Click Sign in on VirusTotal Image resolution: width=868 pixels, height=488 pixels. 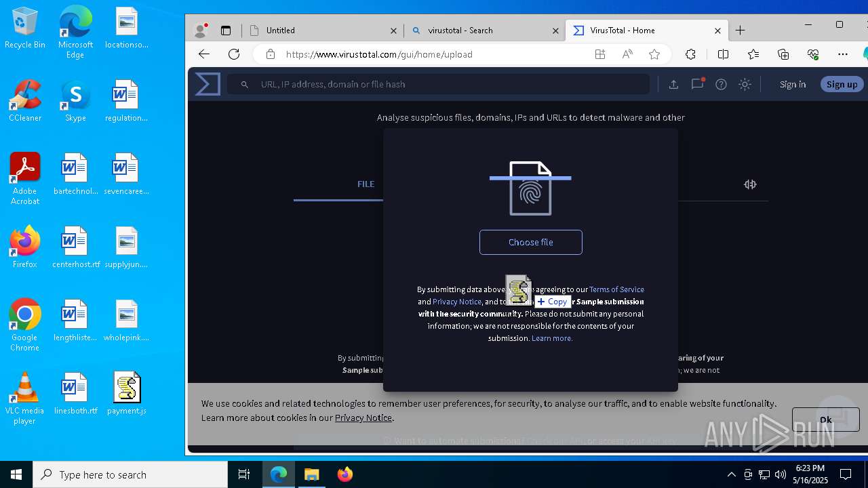tap(793, 84)
